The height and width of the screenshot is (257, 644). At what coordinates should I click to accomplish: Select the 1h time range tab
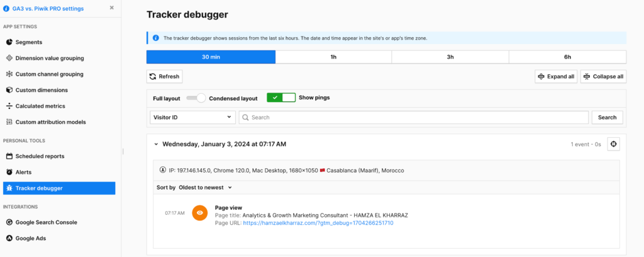click(x=333, y=57)
